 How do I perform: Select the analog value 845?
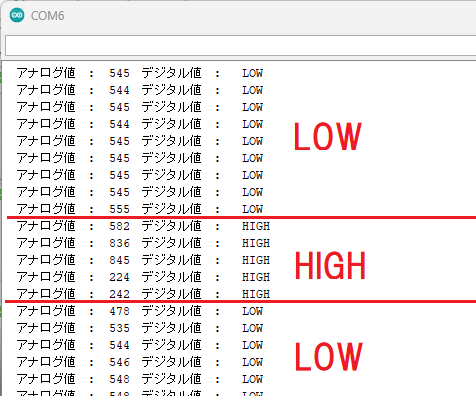pyautogui.click(x=119, y=260)
